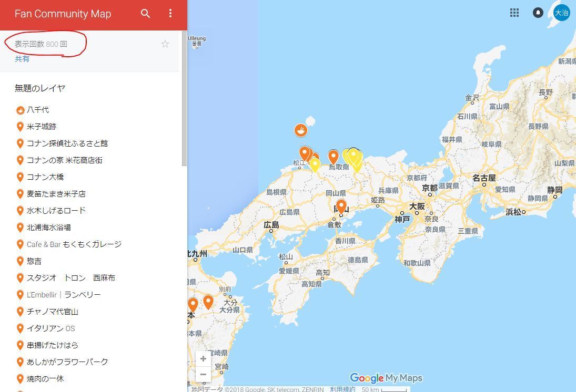Star this map as a favorite

(165, 44)
